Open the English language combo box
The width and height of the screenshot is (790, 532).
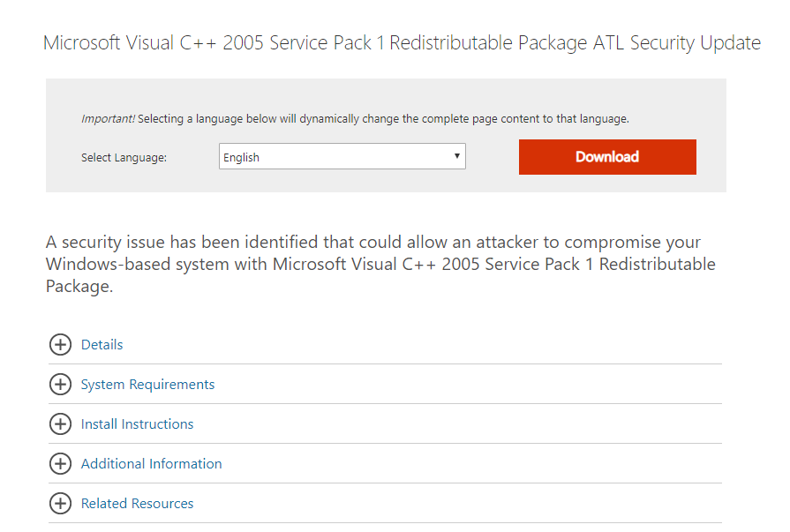click(342, 156)
